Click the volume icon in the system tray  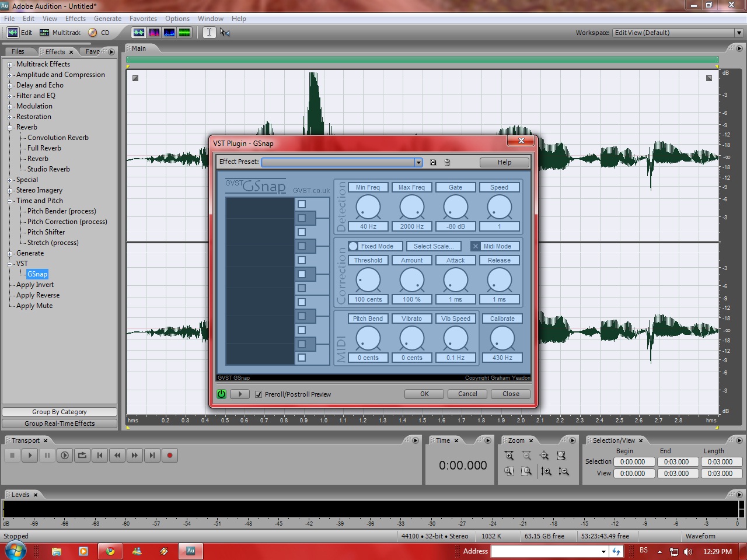pos(688,551)
